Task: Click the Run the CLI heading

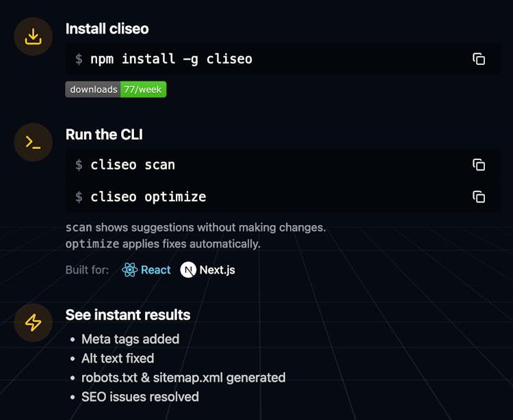Action: tap(104, 135)
